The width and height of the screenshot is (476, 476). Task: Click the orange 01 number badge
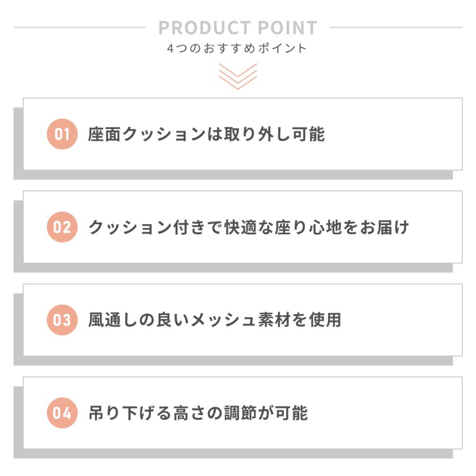[x=62, y=134]
